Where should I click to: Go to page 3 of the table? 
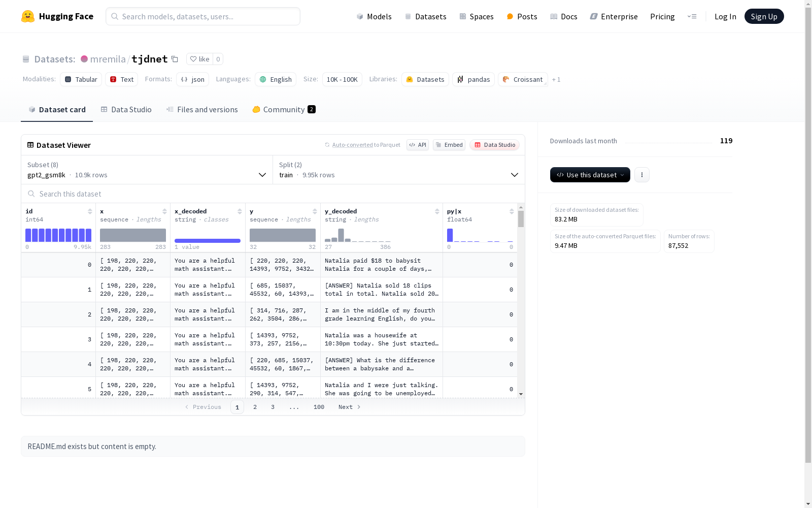pos(273,407)
